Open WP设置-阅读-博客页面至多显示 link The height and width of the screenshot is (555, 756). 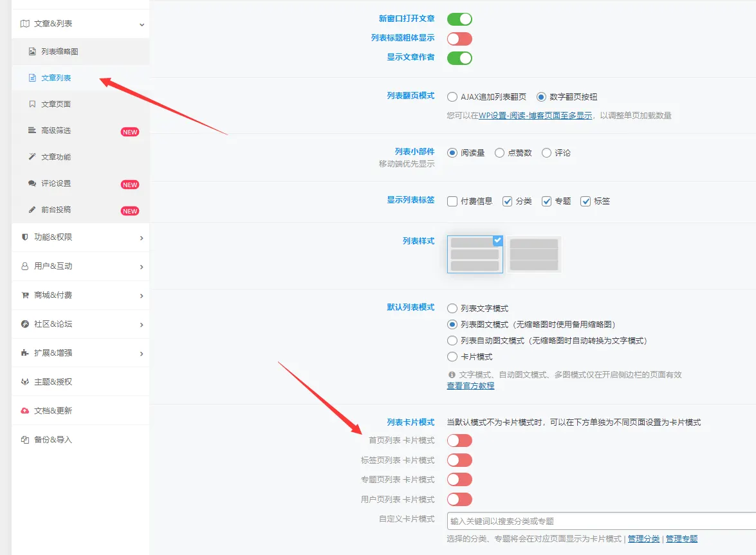[x=535, y=116]
